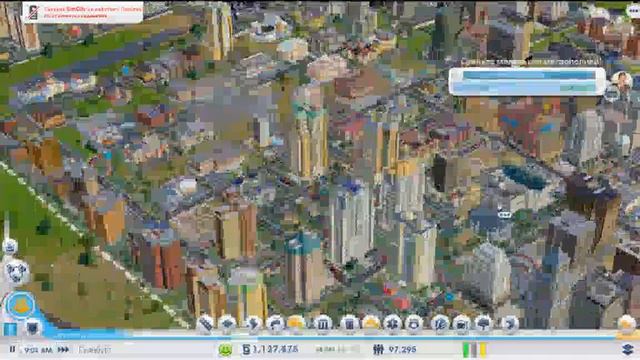640x360 pixels.
Task: Click the advisor portrait beside the message bubble
Action: pos(621,81)
